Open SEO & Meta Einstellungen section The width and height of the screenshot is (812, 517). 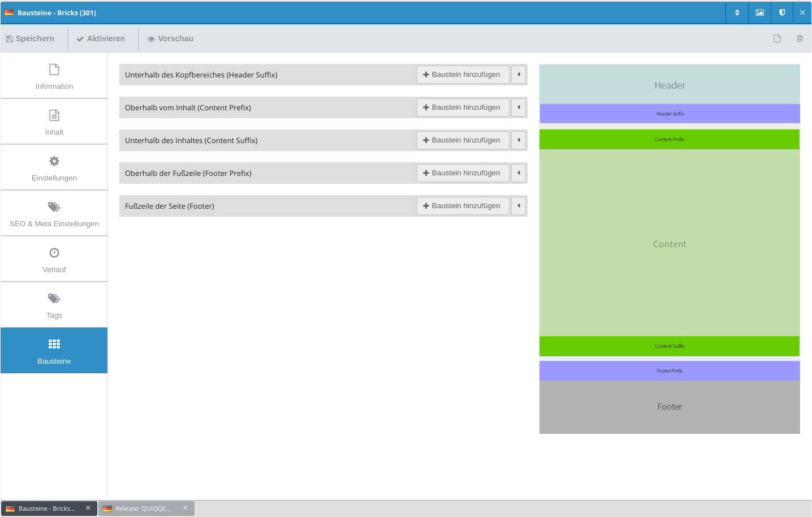(x=54, y=214)
